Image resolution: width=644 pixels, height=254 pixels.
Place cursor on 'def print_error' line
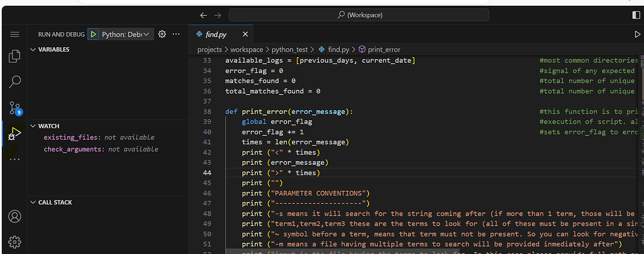pyautogui.click(x=289, y=112)
